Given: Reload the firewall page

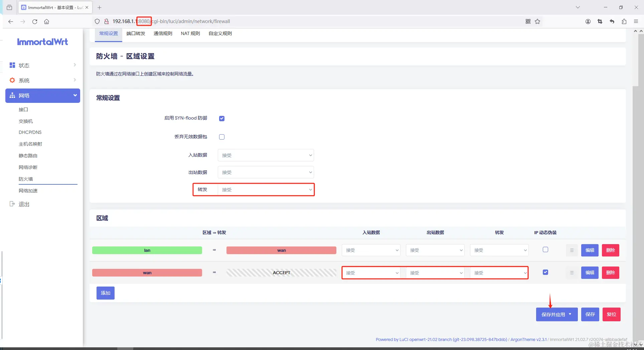Looking at the screenshot, I should click(x=35, y=21).
